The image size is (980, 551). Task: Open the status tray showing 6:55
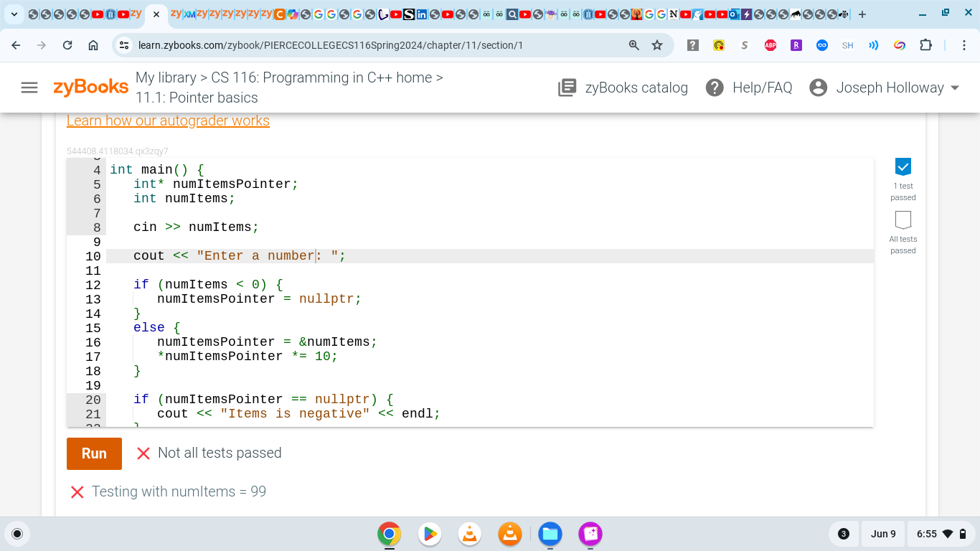click(x=941, y=534)
